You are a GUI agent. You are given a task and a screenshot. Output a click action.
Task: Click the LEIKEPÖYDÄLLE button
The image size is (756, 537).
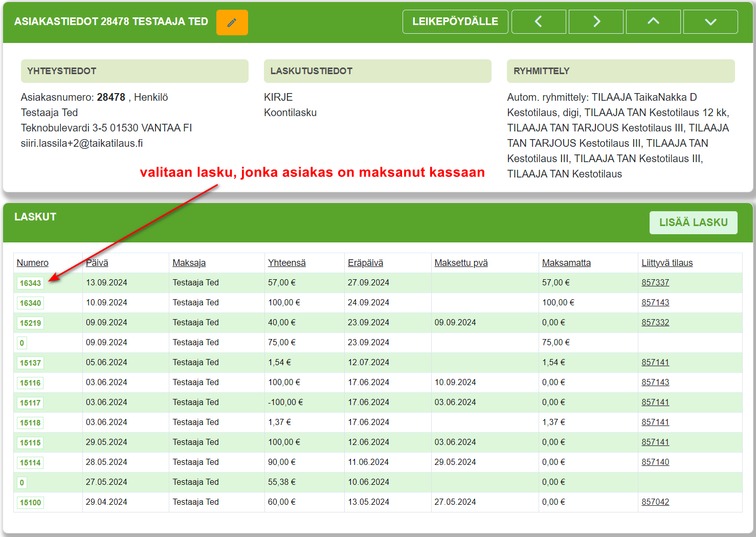point(455,21)
